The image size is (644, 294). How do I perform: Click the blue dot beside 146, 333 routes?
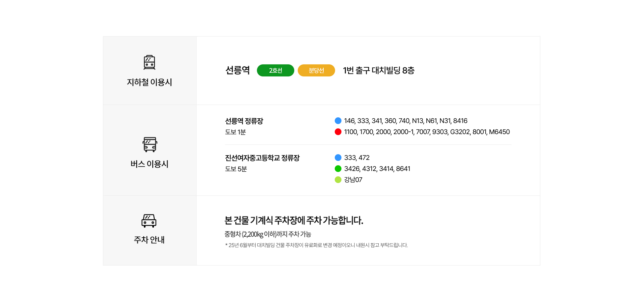coord(338,121)
